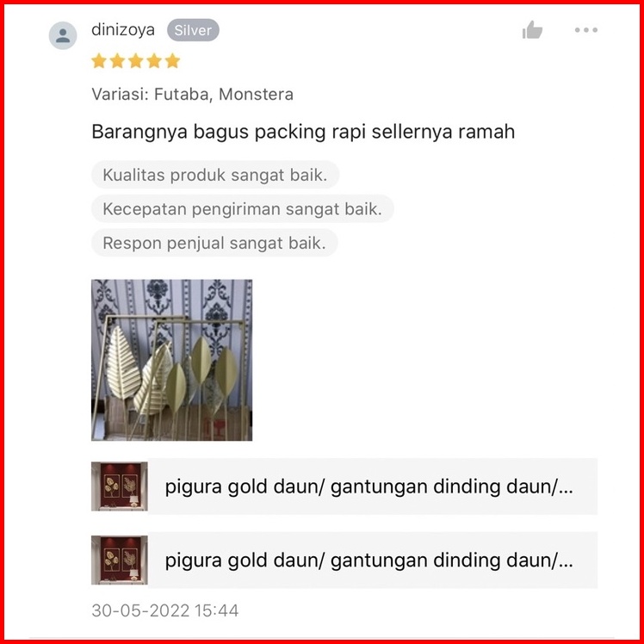The width and height of the screenshot is (644, 644).
Task: Tap the thumbs-up like icon
Action: pyautogui.click(x=532, y=30)
